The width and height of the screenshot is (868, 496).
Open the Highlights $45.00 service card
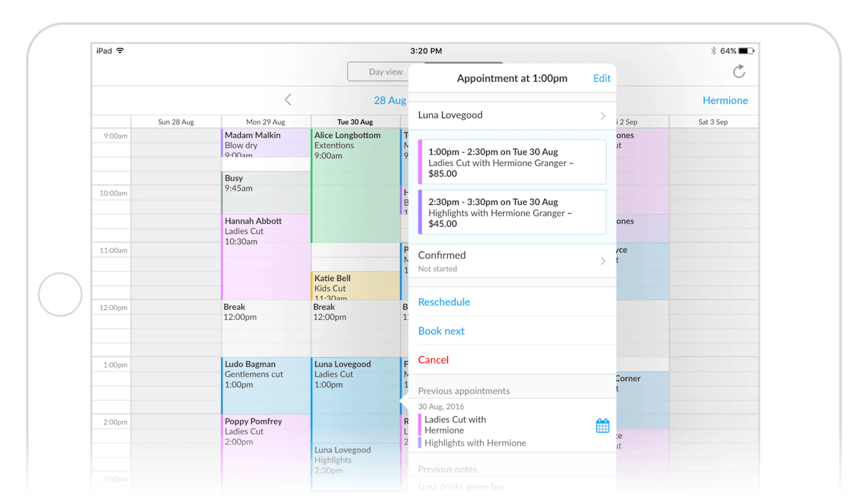512,212
